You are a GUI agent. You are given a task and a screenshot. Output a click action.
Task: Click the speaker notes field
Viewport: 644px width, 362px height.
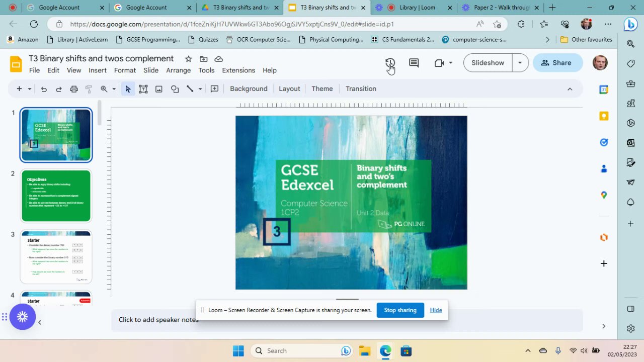[347, 320]
